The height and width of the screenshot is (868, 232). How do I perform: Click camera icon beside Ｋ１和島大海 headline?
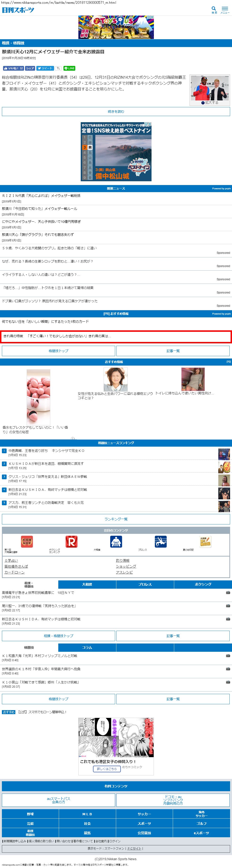(x=228, y=655)
